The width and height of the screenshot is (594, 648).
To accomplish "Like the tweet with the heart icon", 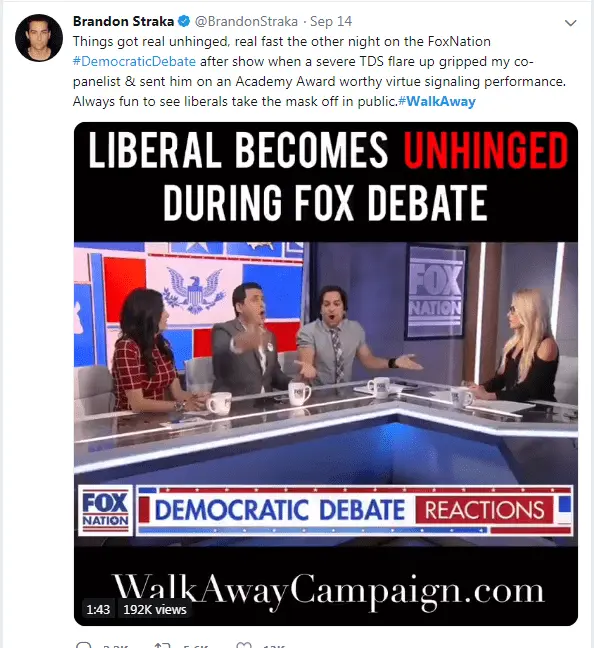I will (x=243, y=645).
